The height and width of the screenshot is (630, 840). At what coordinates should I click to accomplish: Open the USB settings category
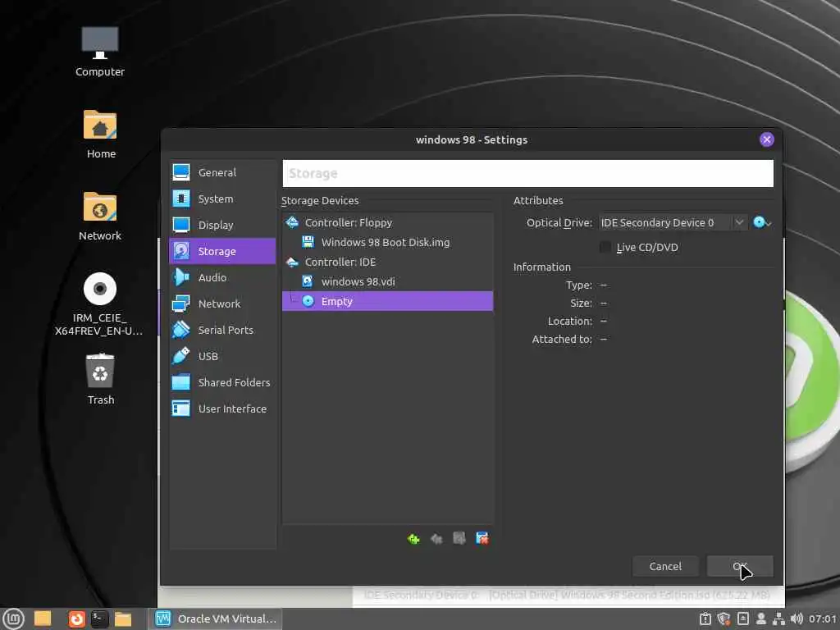pos(221,356)
